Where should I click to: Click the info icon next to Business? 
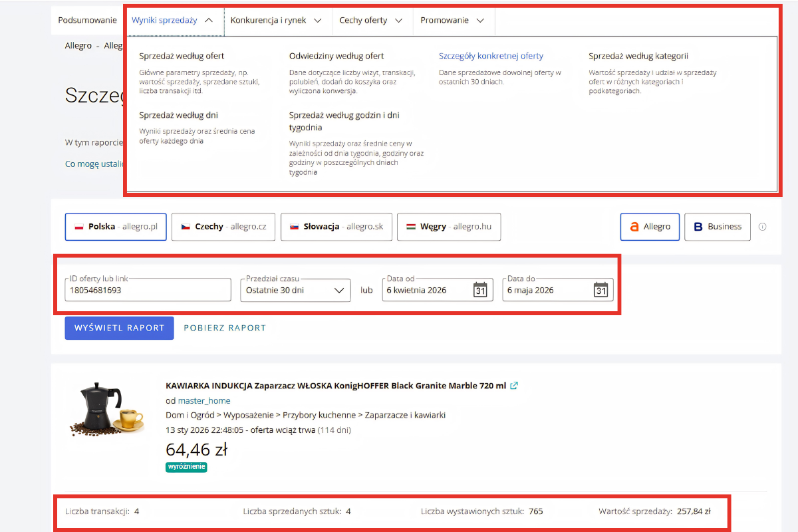762,227
